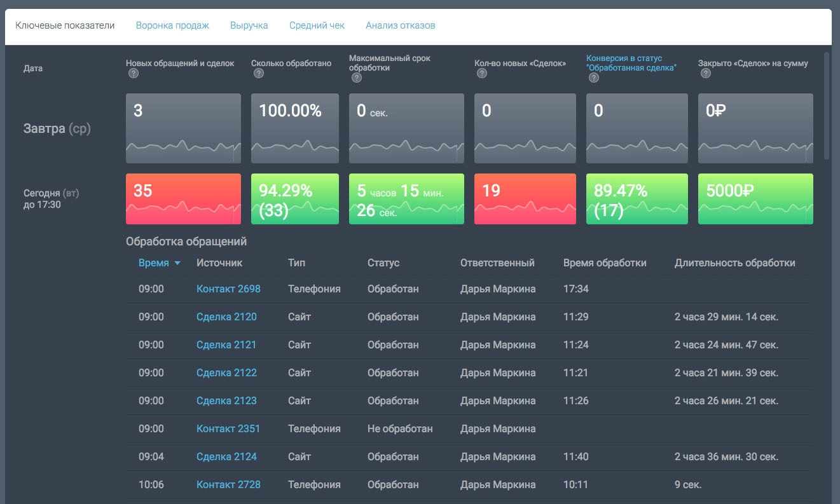Switch to the "Выручка" tab
The height and width of the screenshot is (504, 840).
point(249,25)
